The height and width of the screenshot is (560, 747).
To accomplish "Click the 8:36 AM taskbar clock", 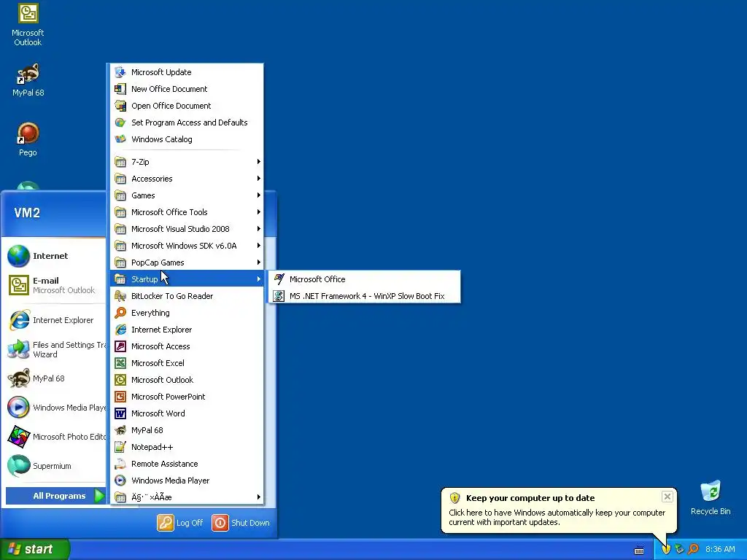I will tap(720, 549).
